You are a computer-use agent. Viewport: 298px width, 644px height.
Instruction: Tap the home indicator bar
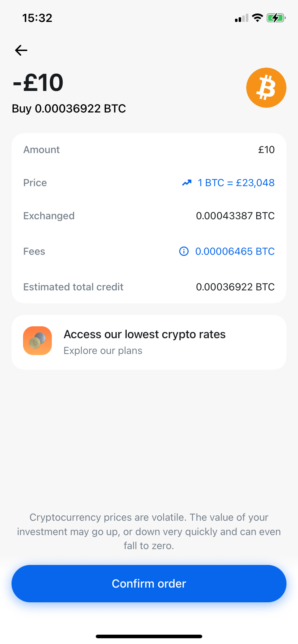[x=149, y=636]
